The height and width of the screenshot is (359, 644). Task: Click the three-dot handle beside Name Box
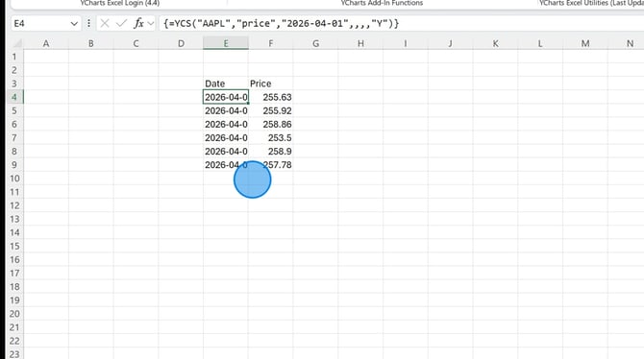tap(88, 23)
